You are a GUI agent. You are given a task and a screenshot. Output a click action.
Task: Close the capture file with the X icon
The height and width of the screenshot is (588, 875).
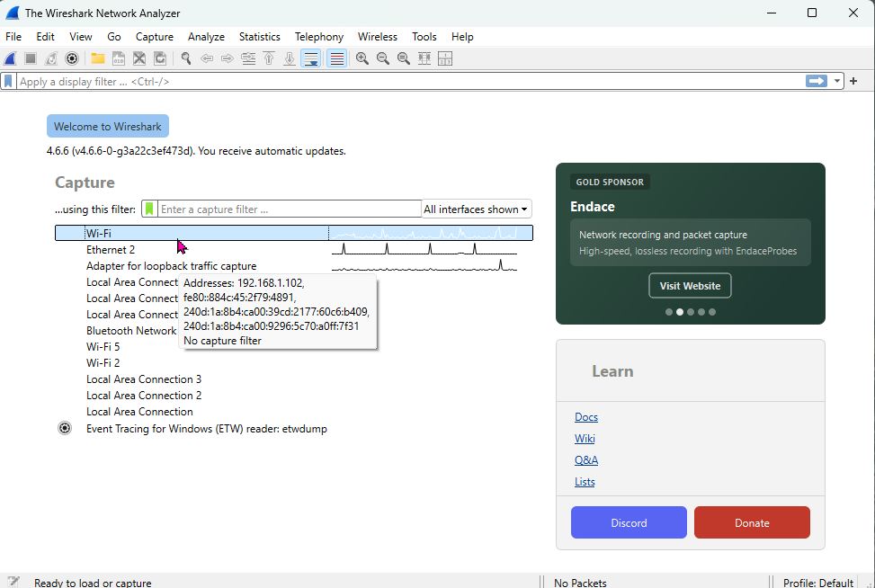tap(139, 58)
